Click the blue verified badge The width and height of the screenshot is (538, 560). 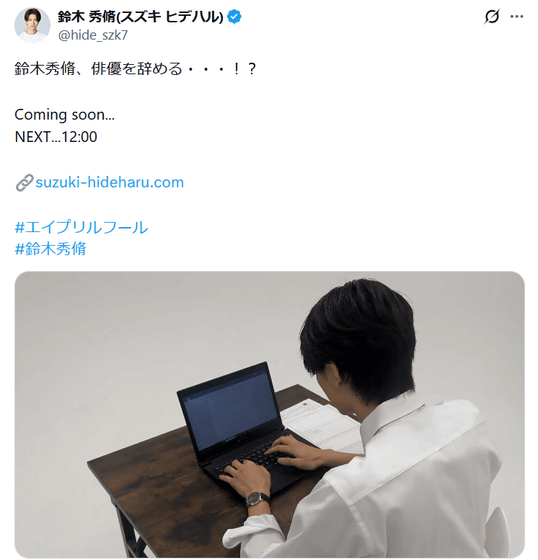pyautogui.click(x=234, y=17)
